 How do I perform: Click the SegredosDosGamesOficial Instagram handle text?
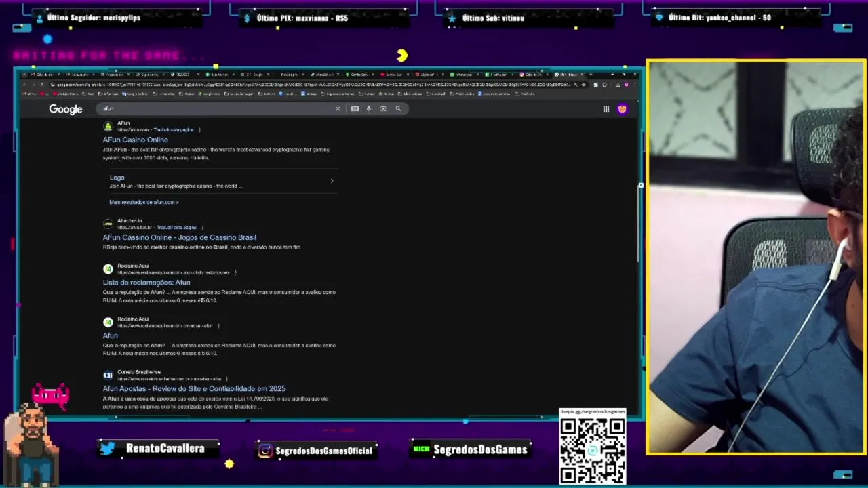(x=324, y=451)
